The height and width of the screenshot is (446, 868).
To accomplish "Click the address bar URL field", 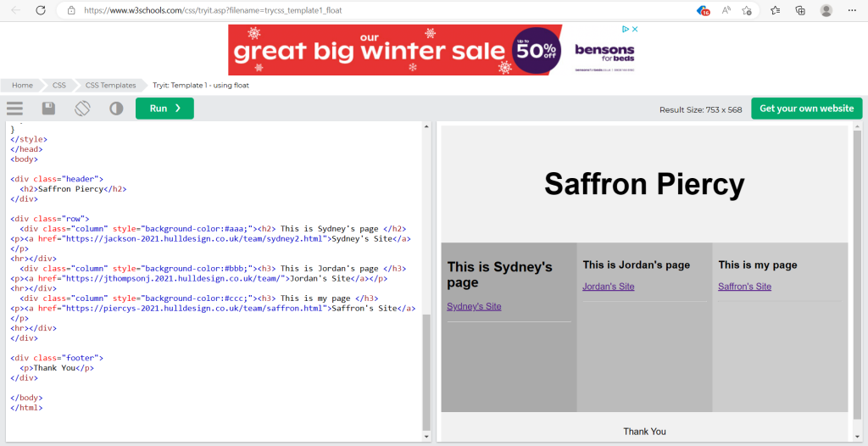I will point(339,10).
